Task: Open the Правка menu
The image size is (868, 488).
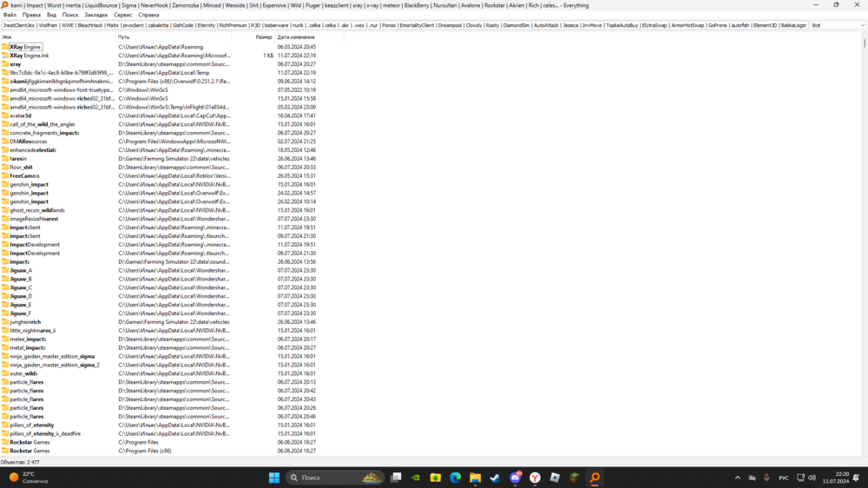Action: click(x=31, y=15)
